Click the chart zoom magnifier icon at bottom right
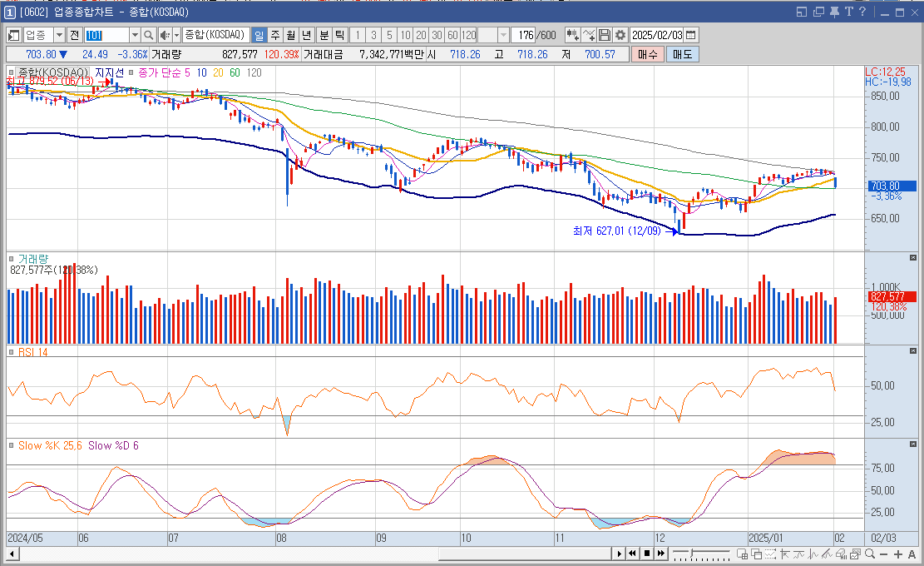This screenshot has height=566, width=924. point(870,554)
